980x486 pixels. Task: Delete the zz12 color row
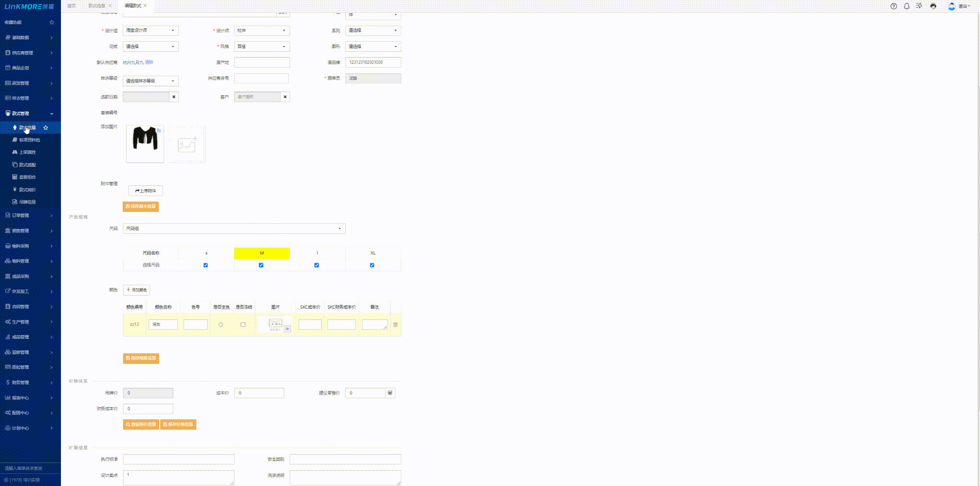click(x=396, y=325)
